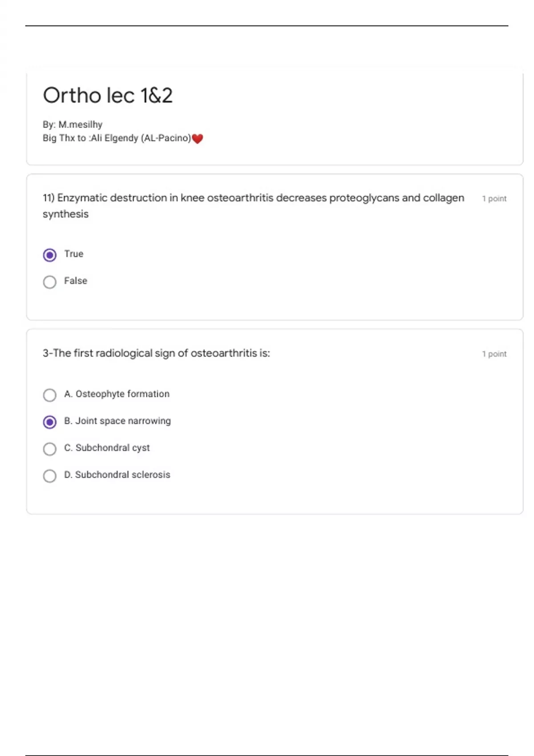Click the enzymatic destruction question text
The height and width of the screenshot is (756, 534).
click(x=253, y=198)
